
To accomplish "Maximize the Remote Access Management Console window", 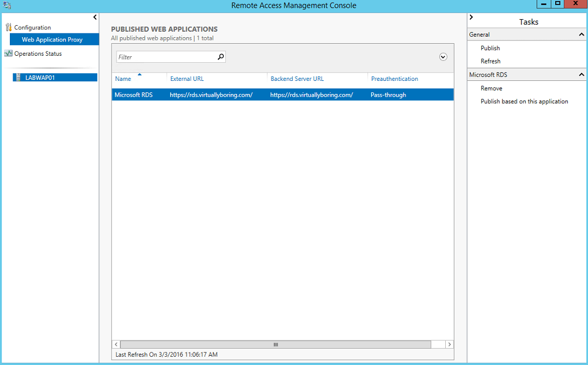I will [x=557, y=4].
